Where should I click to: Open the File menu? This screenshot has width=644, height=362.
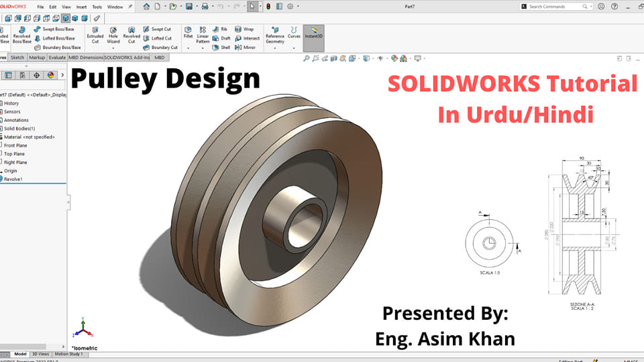(x=40, y=7)
